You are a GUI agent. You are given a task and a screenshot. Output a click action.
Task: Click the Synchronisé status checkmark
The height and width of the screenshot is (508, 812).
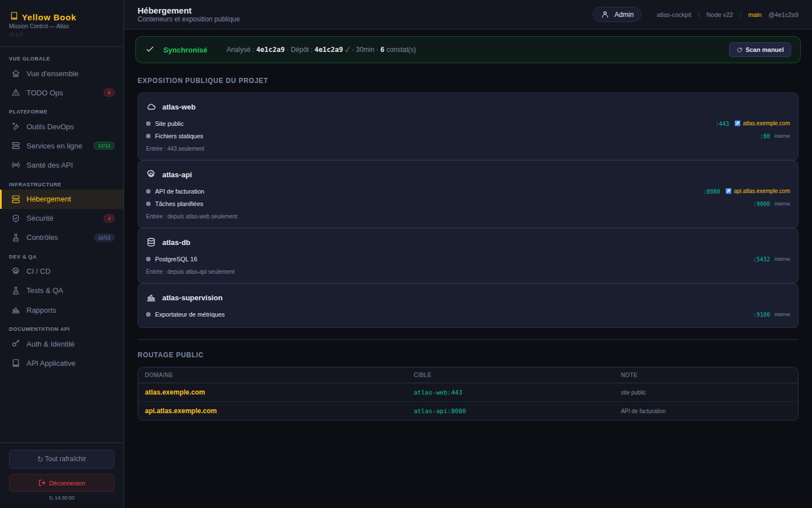[x=150, y=50]
